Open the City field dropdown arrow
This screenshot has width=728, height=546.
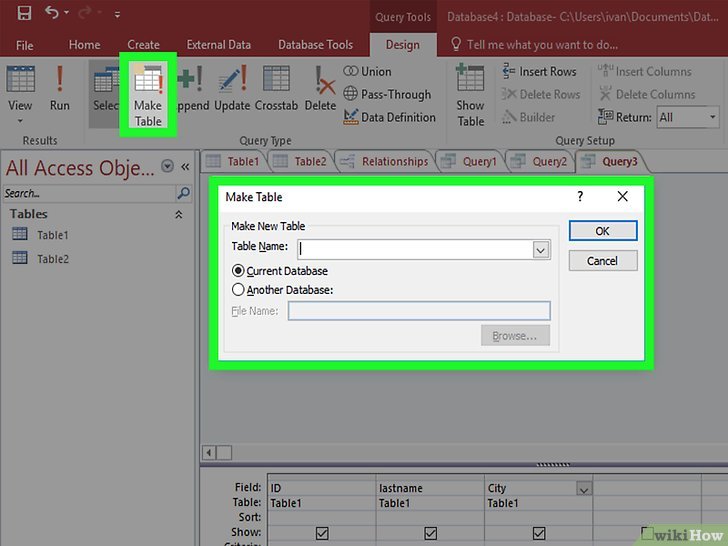[x=584, y=488]
